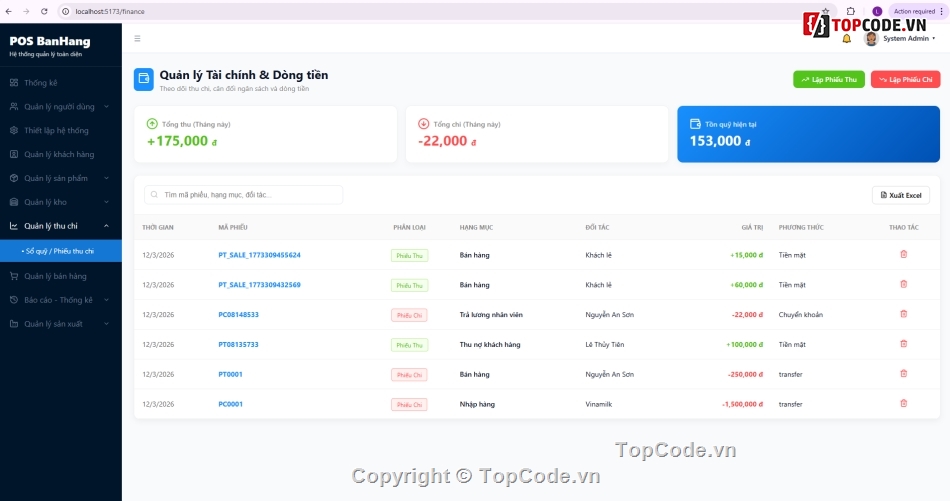Open voucher link PC08148533
The image size is (950, 501).
239,314
